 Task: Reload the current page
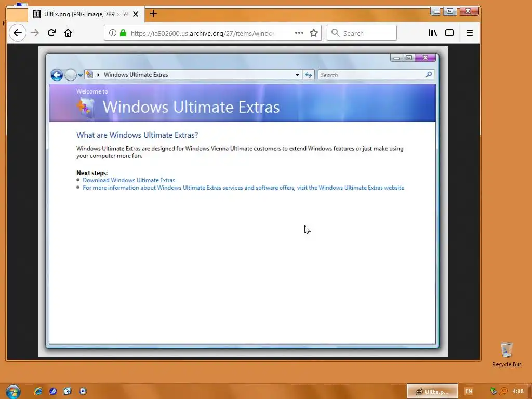51,33
